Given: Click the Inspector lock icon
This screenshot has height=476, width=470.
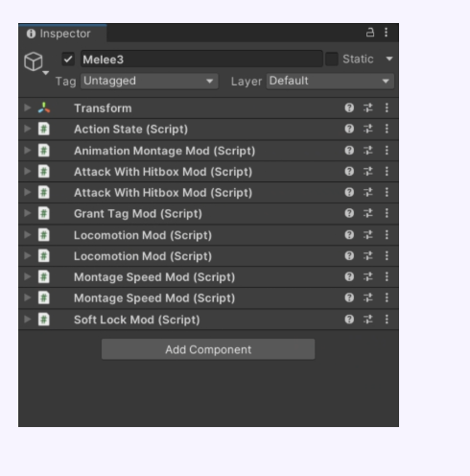Looking at the screenshot, I should pos(370,33).
